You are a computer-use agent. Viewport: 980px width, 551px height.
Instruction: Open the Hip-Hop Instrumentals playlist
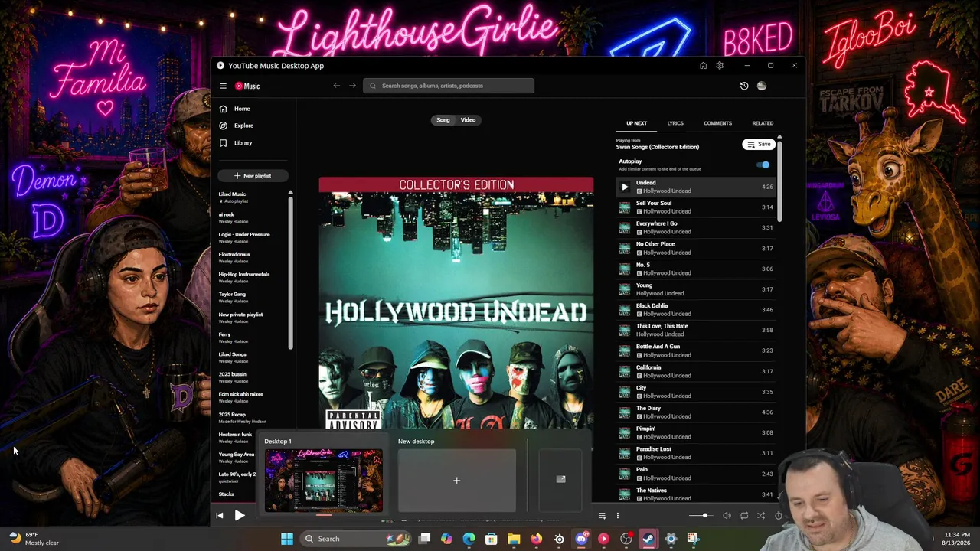click(251, 278)
